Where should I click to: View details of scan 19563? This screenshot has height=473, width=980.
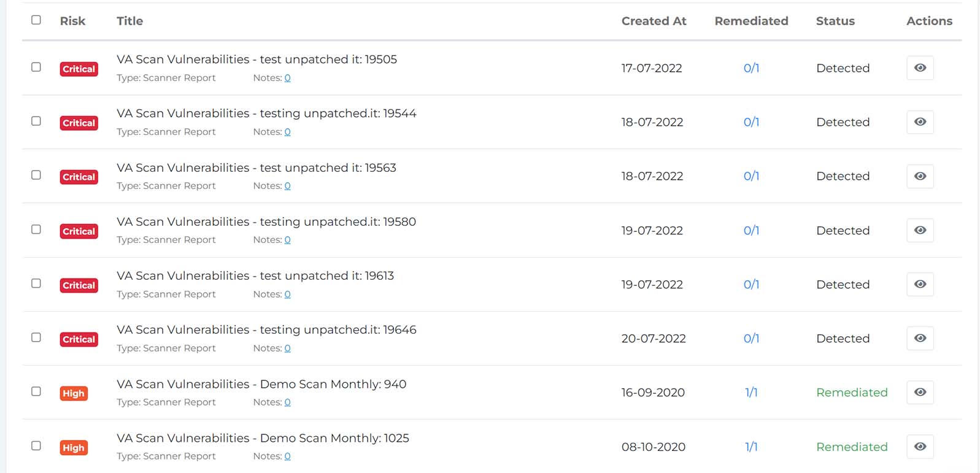920,176
